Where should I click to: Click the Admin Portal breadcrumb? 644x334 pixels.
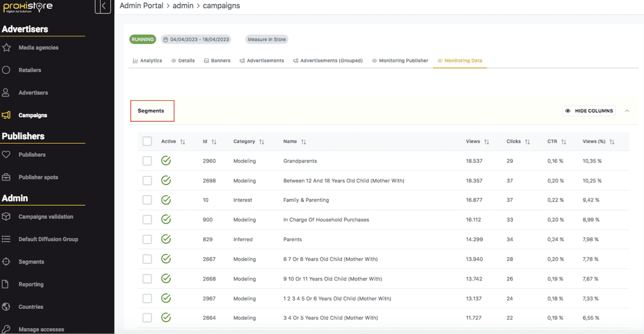[141, 6]
